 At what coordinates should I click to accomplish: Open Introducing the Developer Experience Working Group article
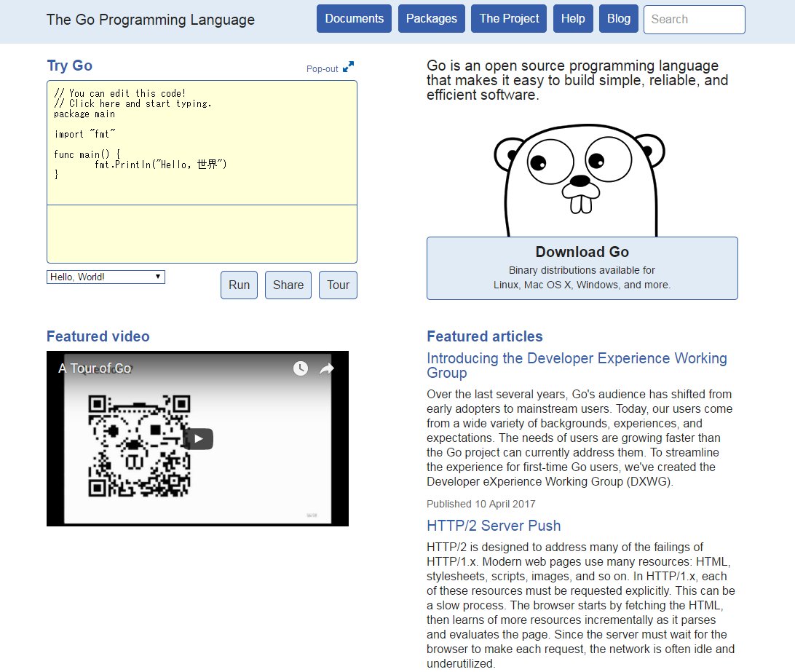pos(577,365)
